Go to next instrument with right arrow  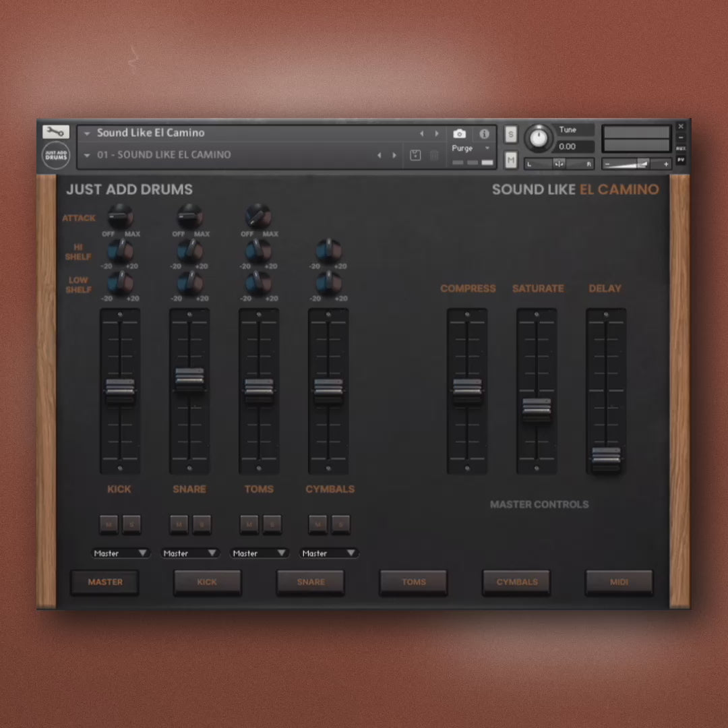[437, 133]
